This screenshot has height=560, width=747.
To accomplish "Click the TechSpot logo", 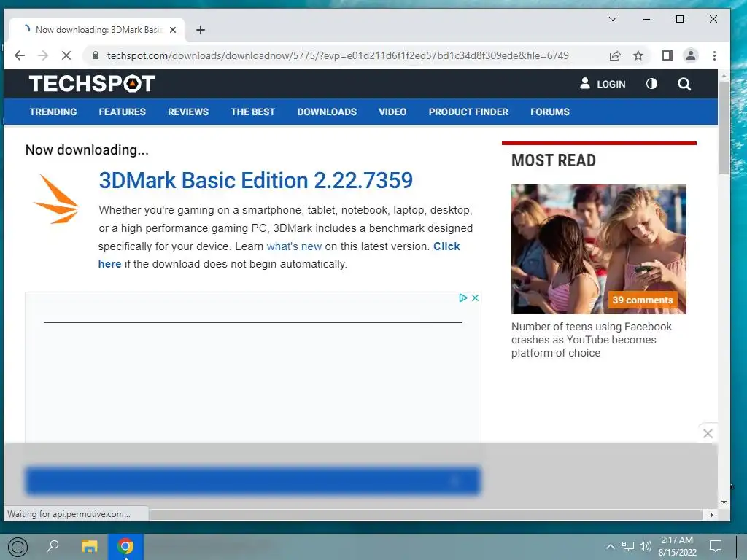I will pos(92,84).
